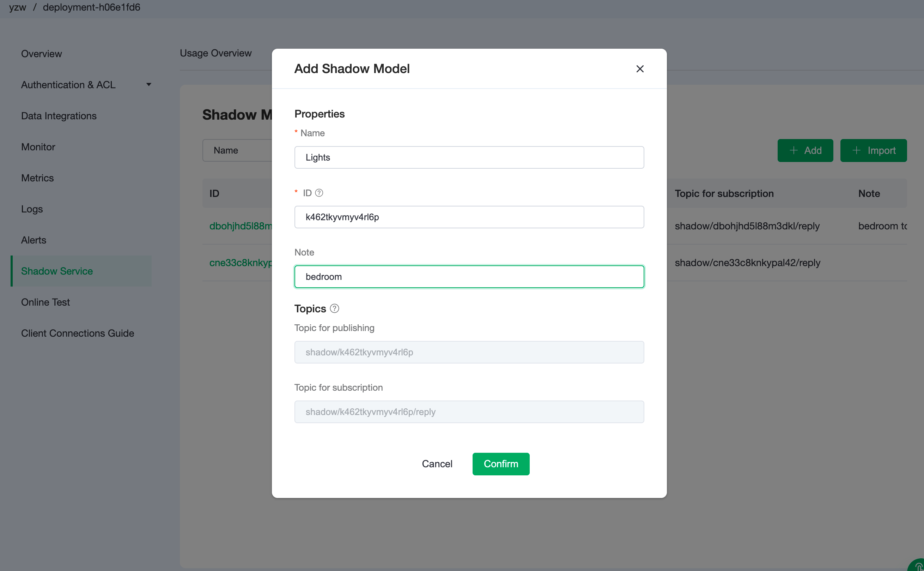Click the Topic for subscription column header
Screen dimensions: 924x571
point(724,193)
